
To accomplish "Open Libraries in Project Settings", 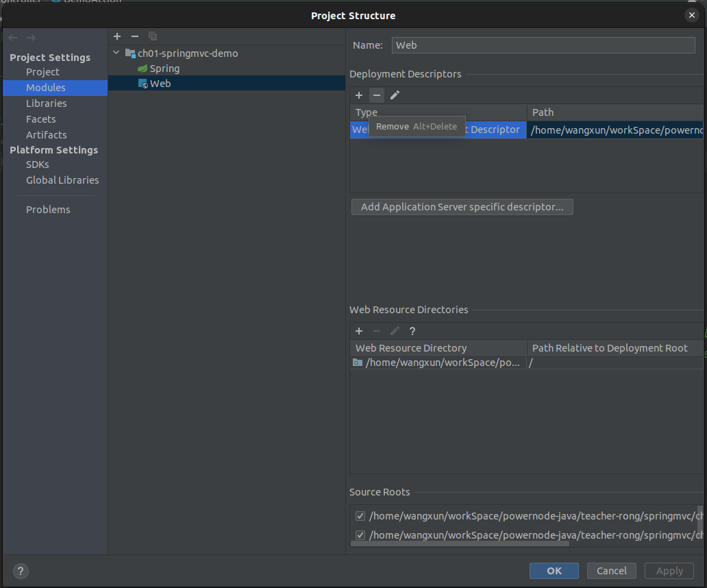I will point(47,103).
